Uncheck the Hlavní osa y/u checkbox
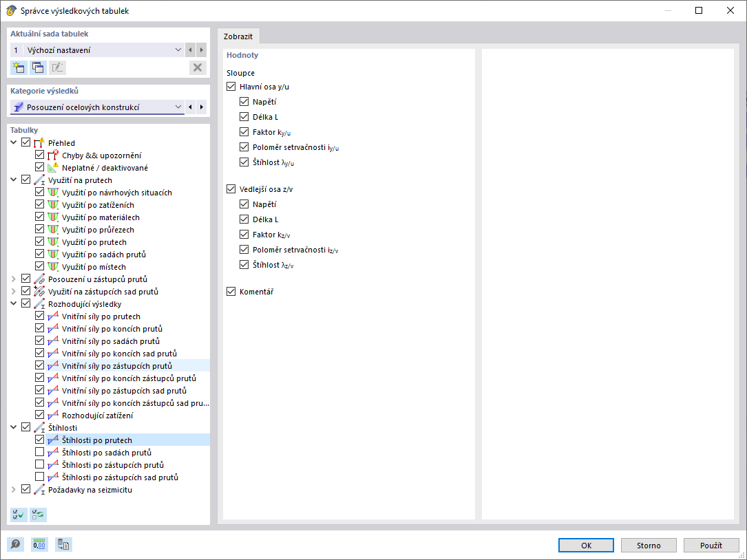This screenshot has width=747, height=560. point(231,87)
